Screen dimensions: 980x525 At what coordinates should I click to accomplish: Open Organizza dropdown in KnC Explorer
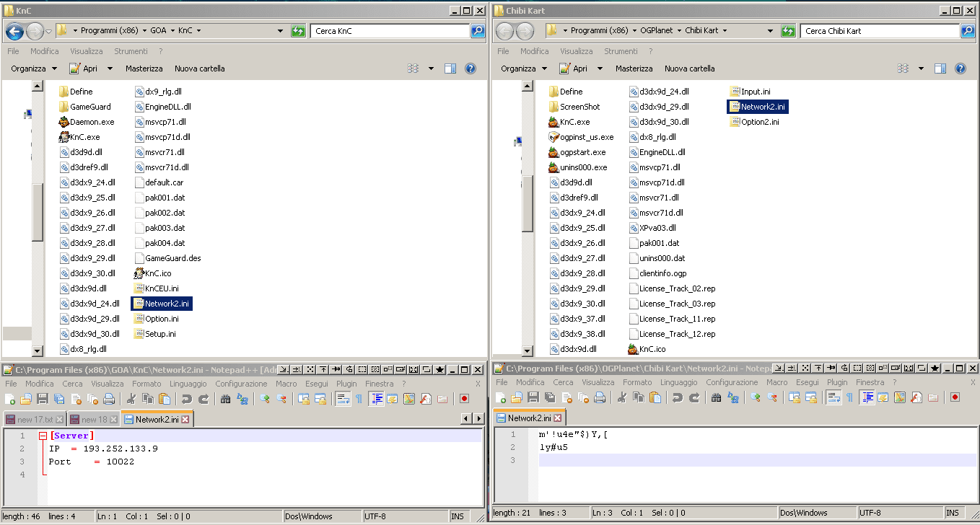point(34,69)
